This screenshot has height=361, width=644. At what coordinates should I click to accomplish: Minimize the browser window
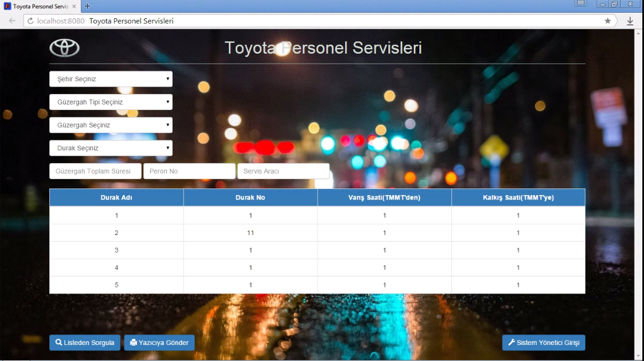[x=603, y=4]
